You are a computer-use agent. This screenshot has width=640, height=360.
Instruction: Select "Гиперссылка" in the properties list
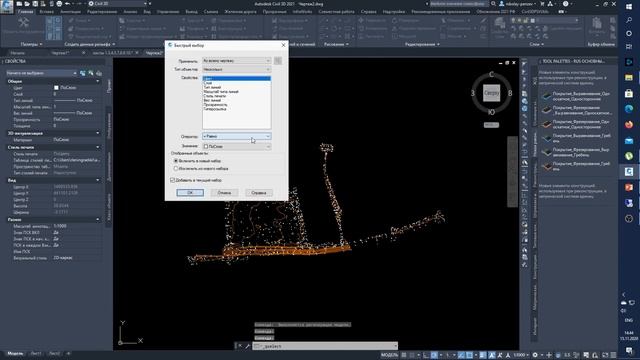pyautogui.click(x=215, y=109)
